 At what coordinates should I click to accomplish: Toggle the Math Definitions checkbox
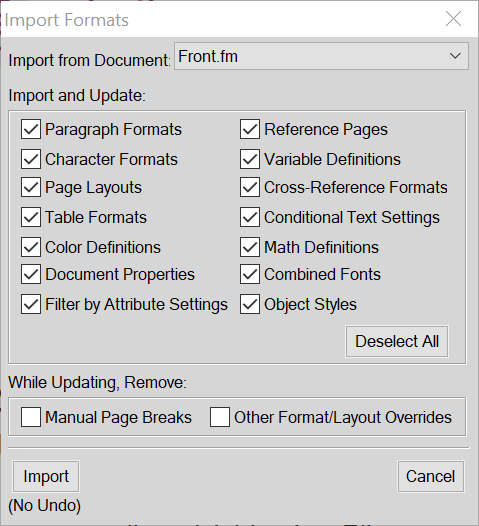click(250, 247)
